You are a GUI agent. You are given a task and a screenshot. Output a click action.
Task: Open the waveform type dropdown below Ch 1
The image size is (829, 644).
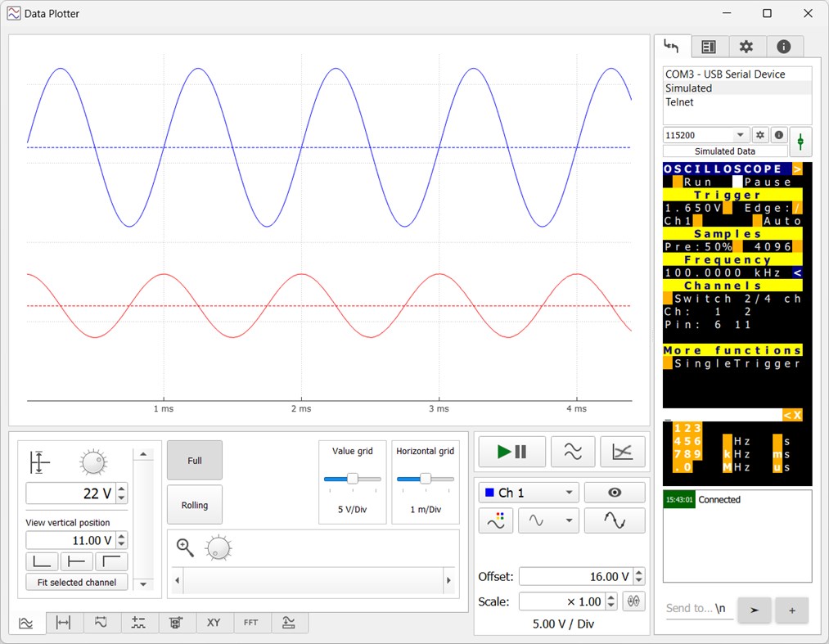pos(548,520)
